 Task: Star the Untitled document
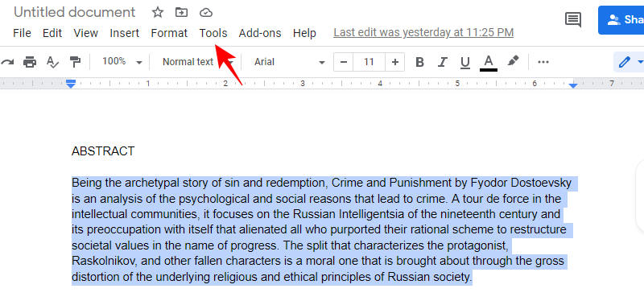click(158, 12)
